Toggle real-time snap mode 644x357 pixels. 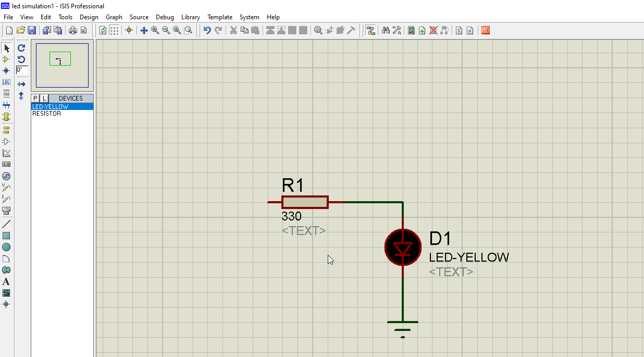coord(129,30)
